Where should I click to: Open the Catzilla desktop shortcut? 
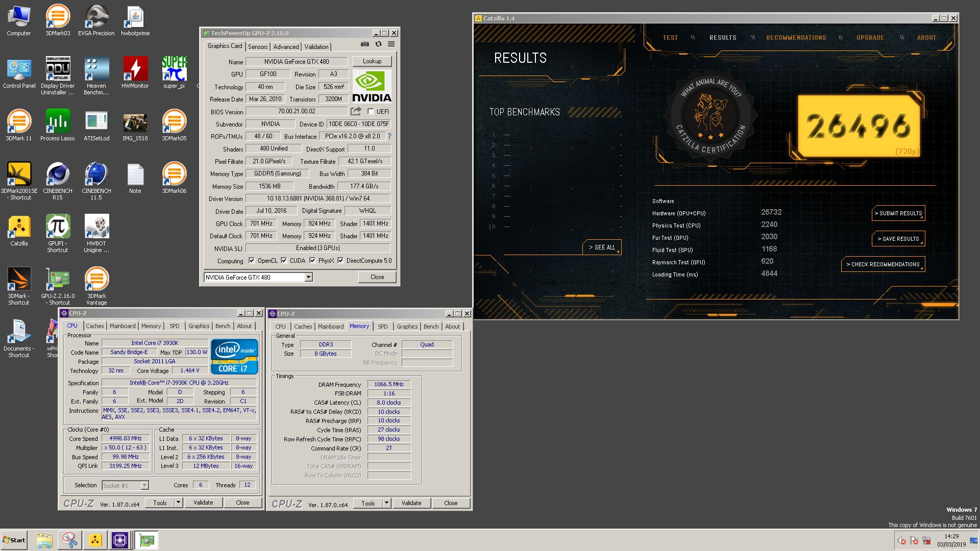point(19,230)
